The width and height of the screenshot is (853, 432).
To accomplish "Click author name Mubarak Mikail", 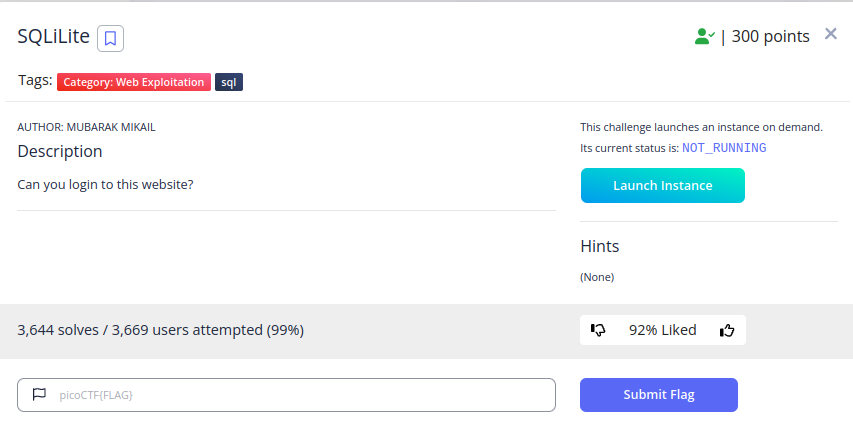I will (111, 127).
